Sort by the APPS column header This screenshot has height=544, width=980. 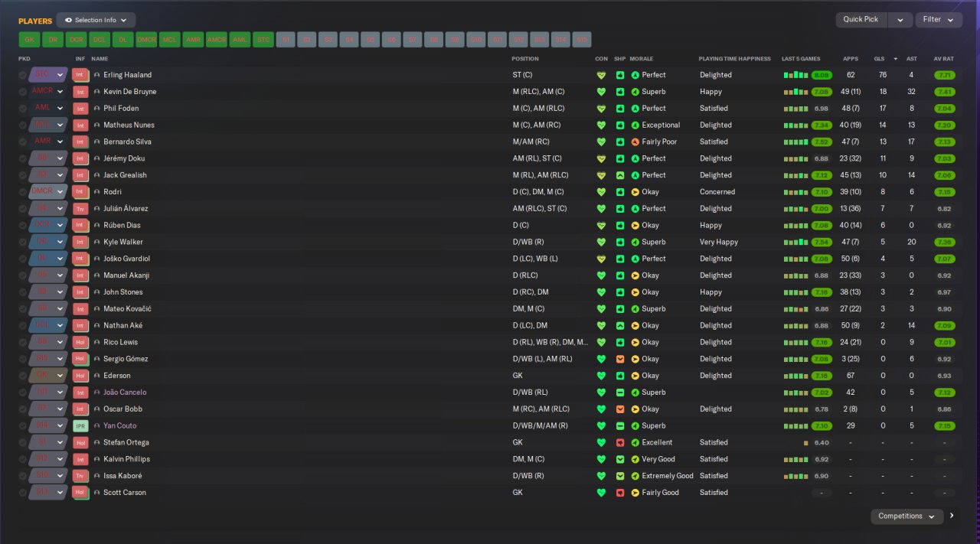[x=851, y=59]
